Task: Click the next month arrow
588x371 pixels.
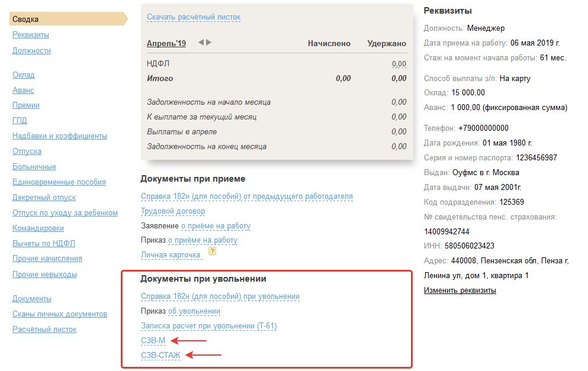Action: click(x=209, y=43)
